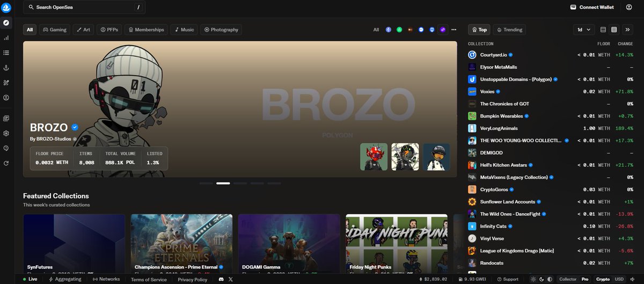This screenshot has width=644, height=284.
Task: Select the PFPs category tab
Action: 109,30
